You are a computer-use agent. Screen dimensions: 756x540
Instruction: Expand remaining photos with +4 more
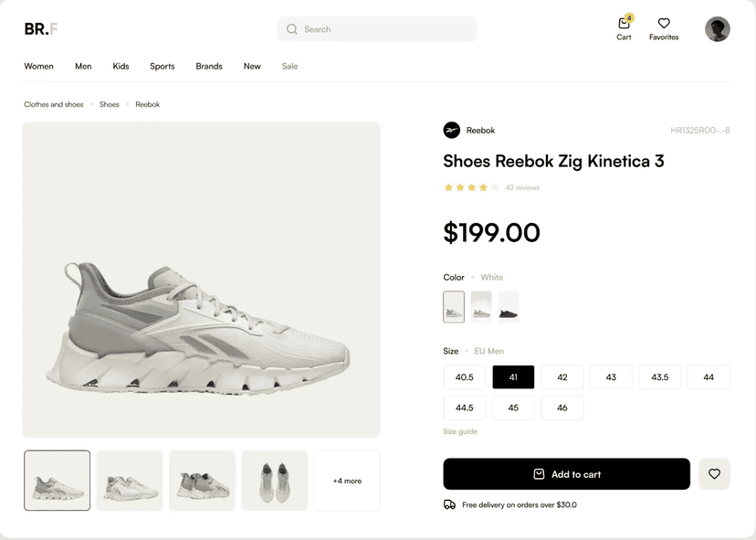click(347, 480)
